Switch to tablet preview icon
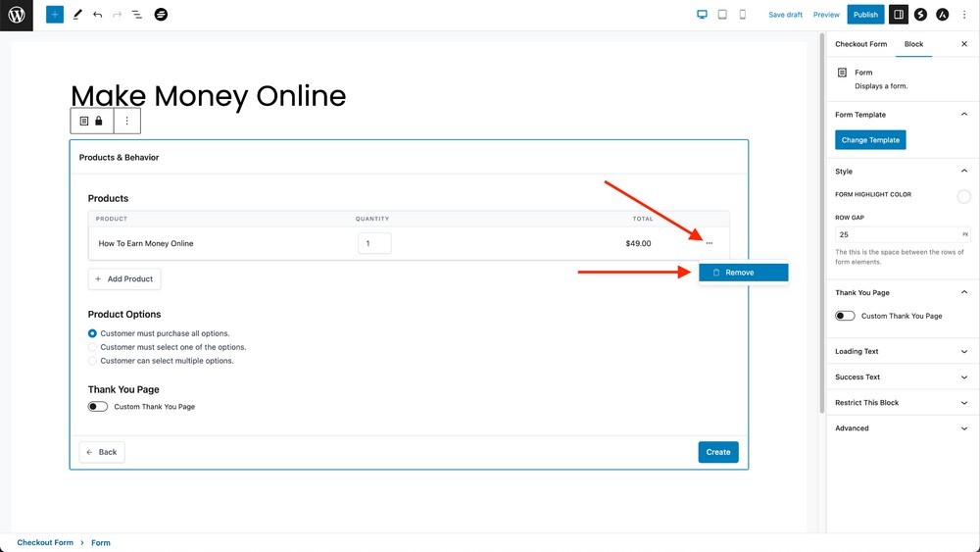 click(x=722, y=15)
